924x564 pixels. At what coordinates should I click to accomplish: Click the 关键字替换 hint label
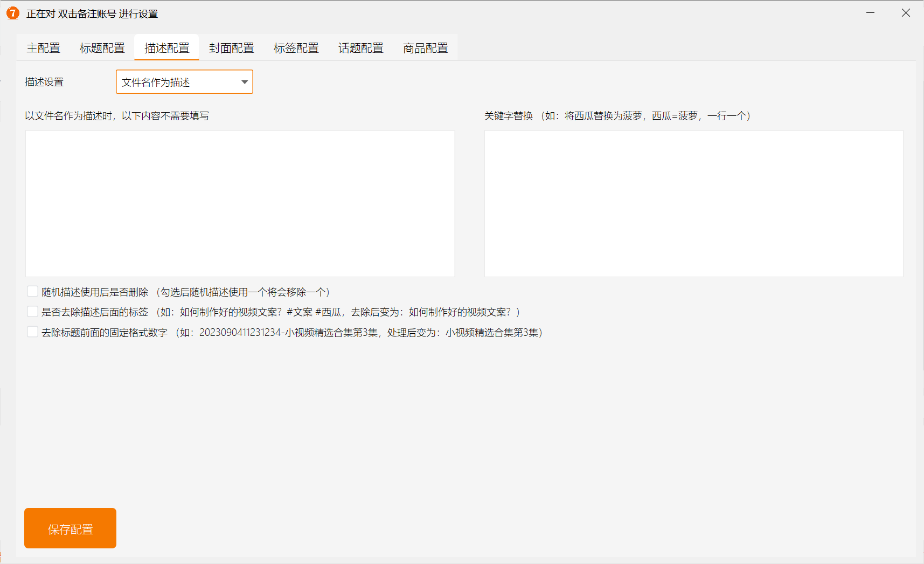617,116
